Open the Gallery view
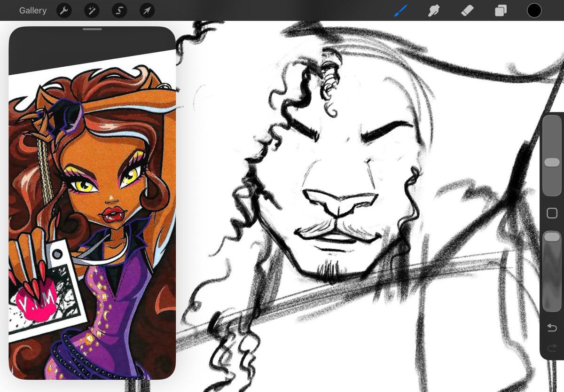 coord(33,10)
